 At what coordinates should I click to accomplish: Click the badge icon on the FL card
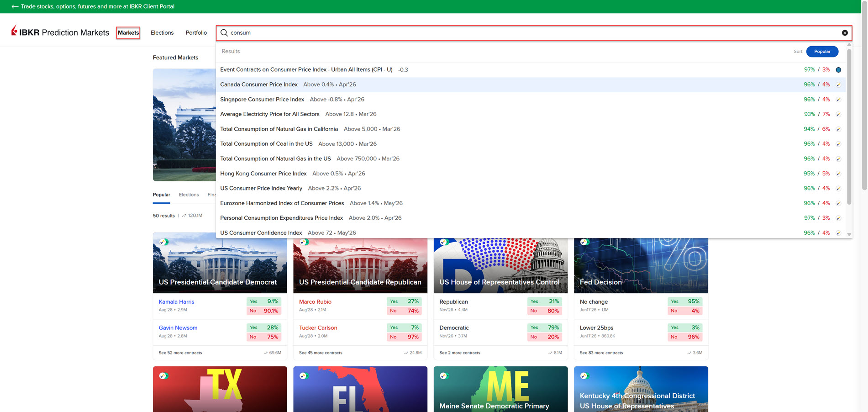(x=304, y=376)
